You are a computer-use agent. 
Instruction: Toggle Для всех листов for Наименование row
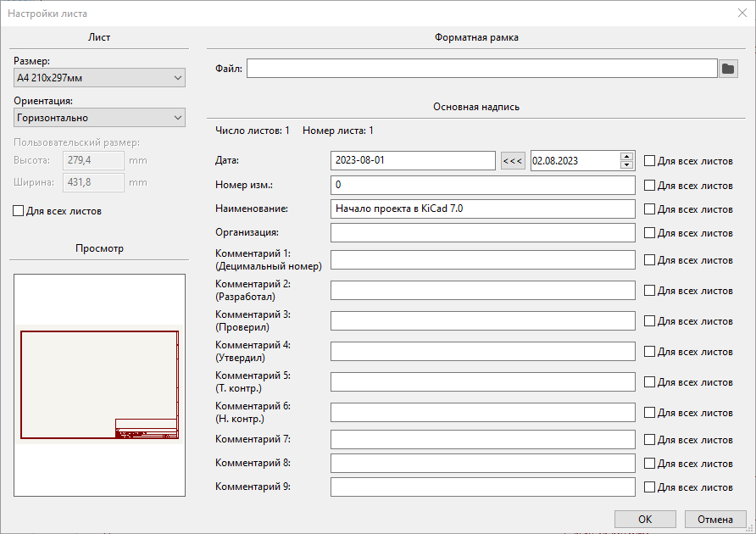coord(650,209)
